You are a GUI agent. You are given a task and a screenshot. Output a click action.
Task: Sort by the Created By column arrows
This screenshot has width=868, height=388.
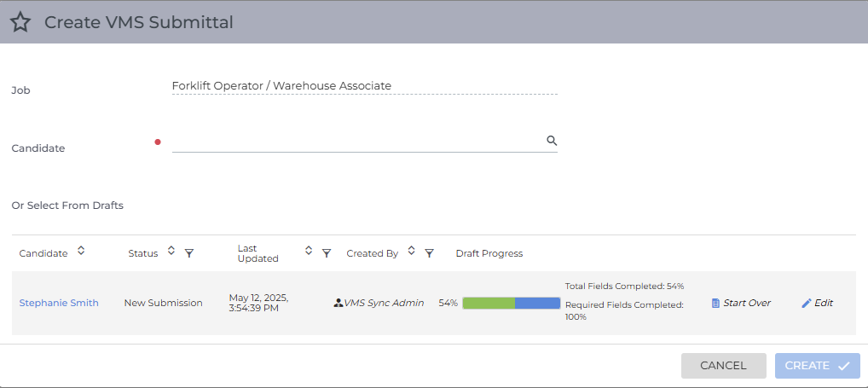tap(411, 251)
